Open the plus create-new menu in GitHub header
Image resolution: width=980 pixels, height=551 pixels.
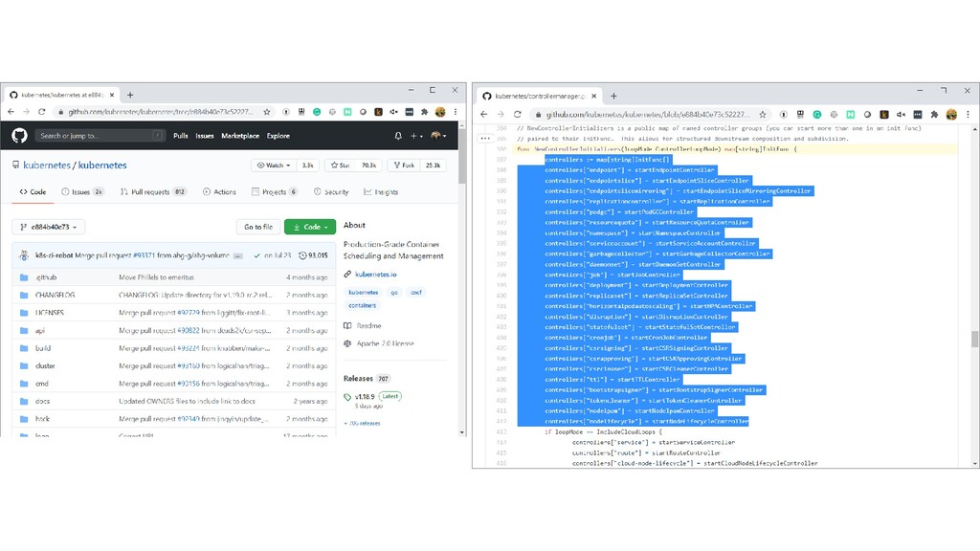(x=416, y=136)
